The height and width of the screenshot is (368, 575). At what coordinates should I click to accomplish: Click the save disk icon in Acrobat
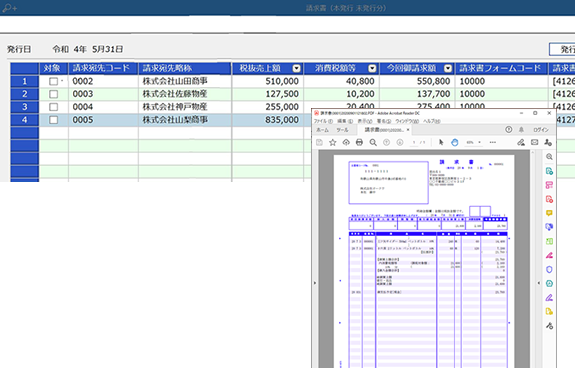[x=319, y=143]
